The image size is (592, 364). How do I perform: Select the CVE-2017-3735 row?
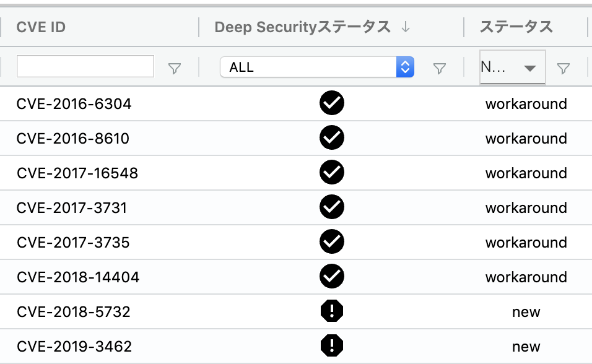296,242
